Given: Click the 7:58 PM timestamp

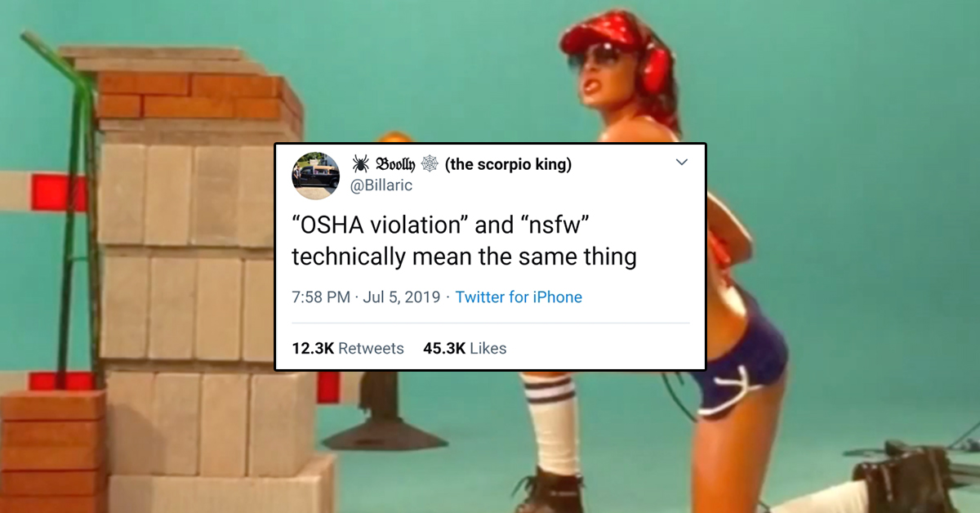Looking at the screenshot, I should pyautogui.click(x=321, y=297).
